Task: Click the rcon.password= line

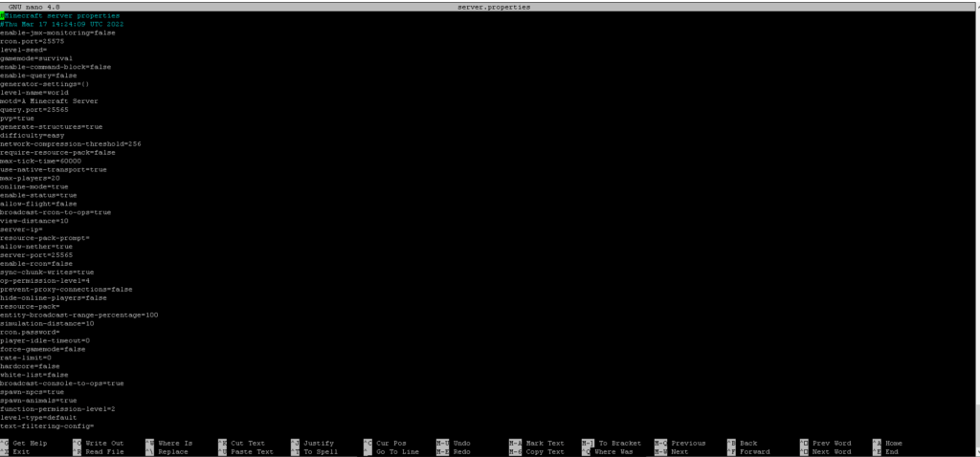Action: point(30,332)
